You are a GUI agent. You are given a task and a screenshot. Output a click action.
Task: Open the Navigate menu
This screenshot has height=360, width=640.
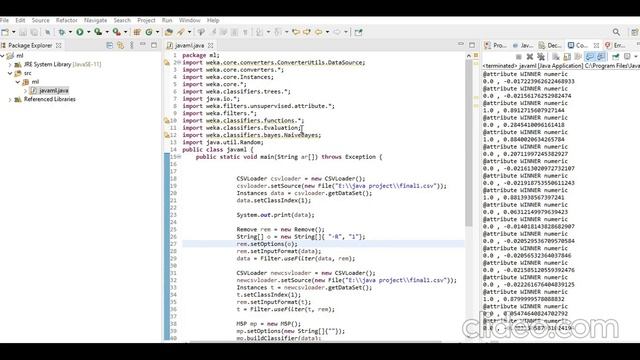tap(96, 20)
